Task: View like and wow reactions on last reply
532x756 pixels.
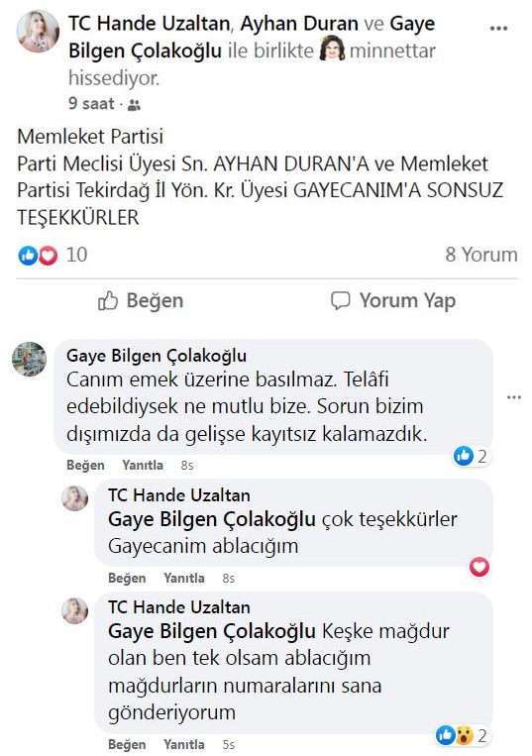Action: [x=462, y=735]
